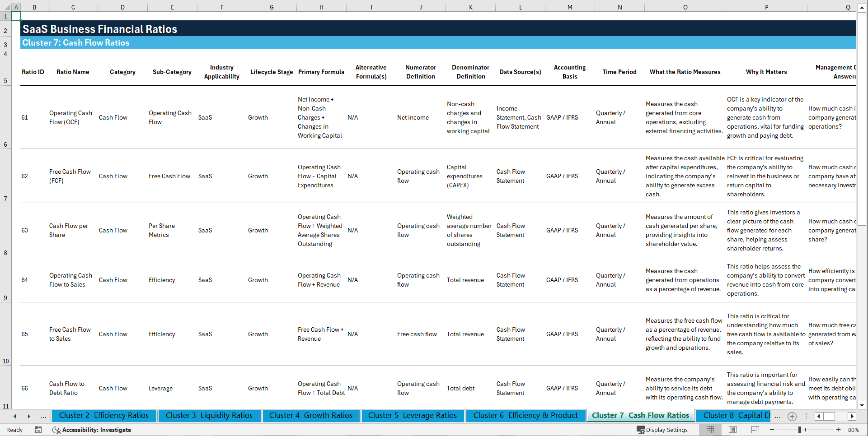Click the Zoom In plus icon
Viewport: 868px width, 436px height.
839,430
